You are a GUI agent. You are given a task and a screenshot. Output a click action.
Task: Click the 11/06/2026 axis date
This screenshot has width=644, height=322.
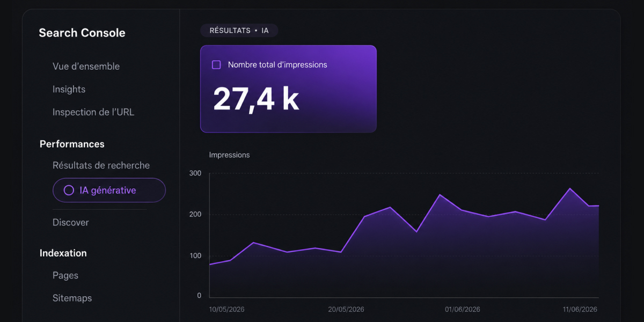(x=580, y=309)
